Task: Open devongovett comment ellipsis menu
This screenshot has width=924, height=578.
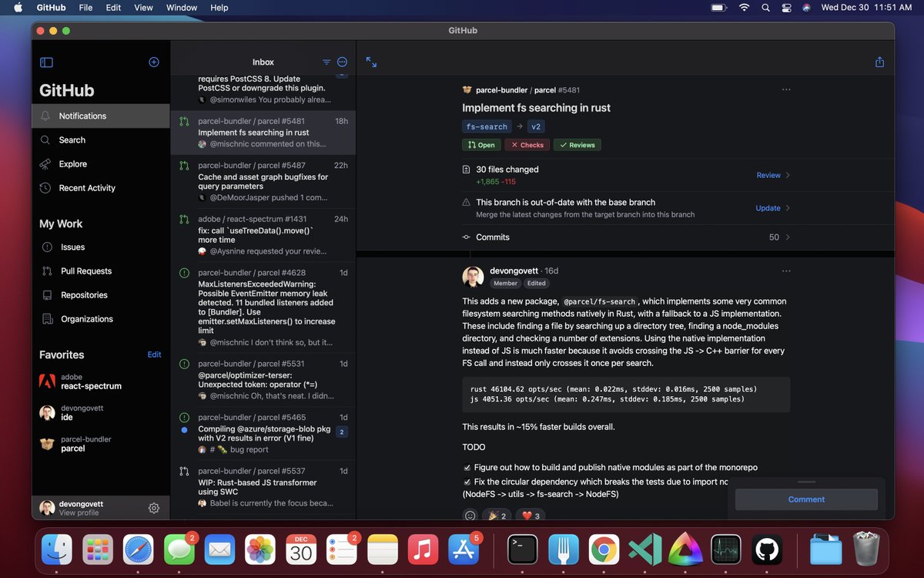Action: click(786, 271)
